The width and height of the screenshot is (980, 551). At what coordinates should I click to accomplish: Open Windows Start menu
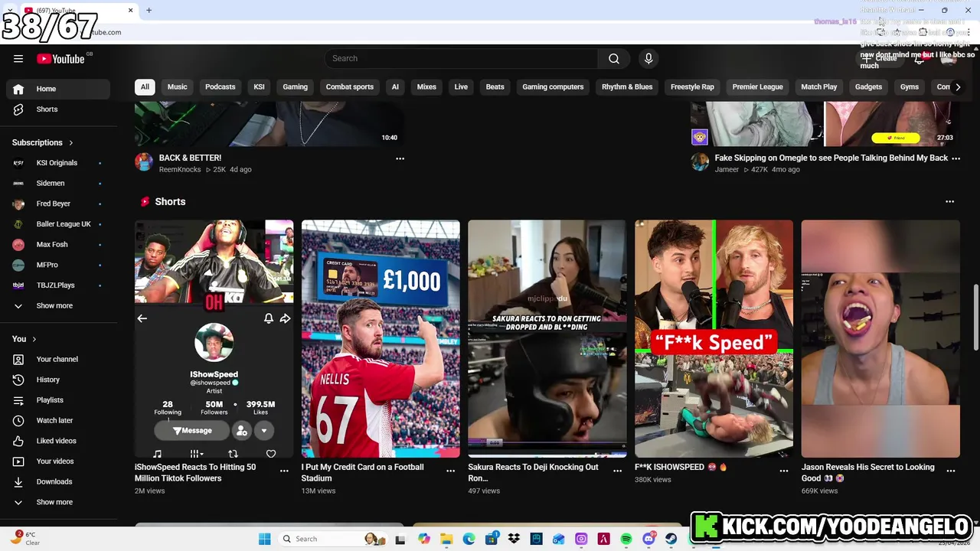265,539
